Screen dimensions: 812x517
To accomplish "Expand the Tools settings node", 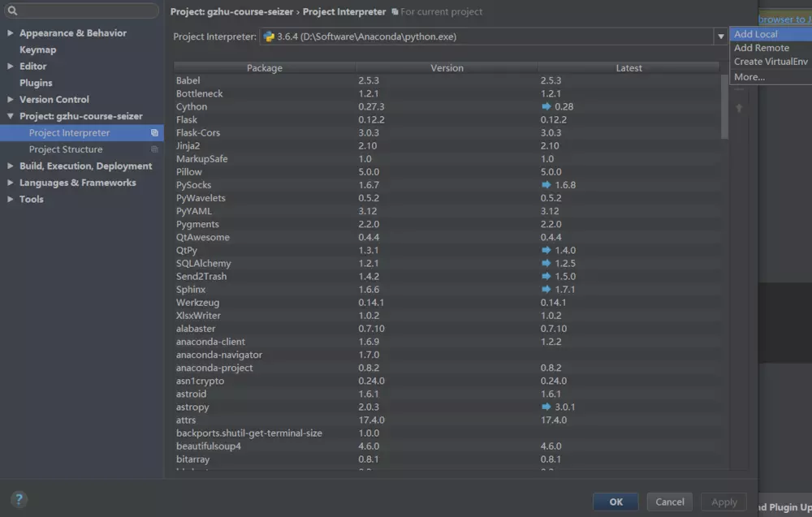I will [x=10, y=199].
